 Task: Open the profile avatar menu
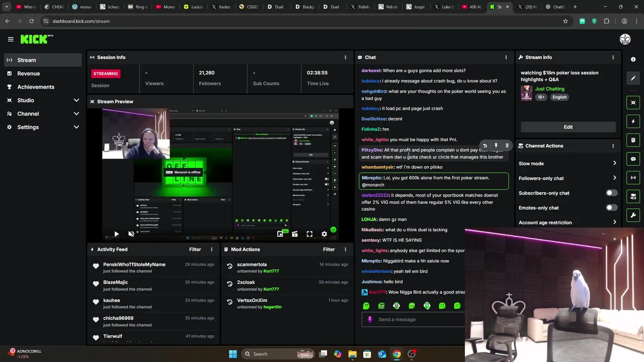[x=625, y=39]
